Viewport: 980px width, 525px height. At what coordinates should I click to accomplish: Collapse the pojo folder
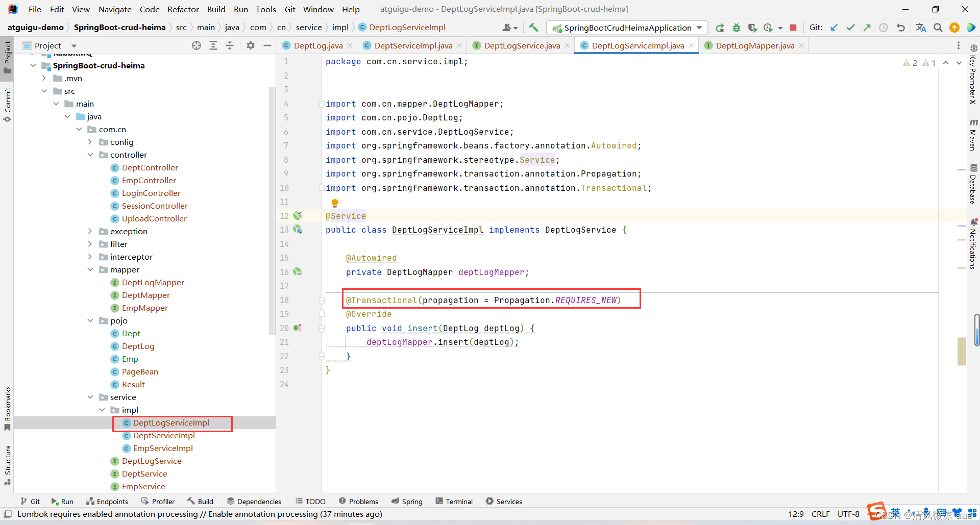pos(90,320)
